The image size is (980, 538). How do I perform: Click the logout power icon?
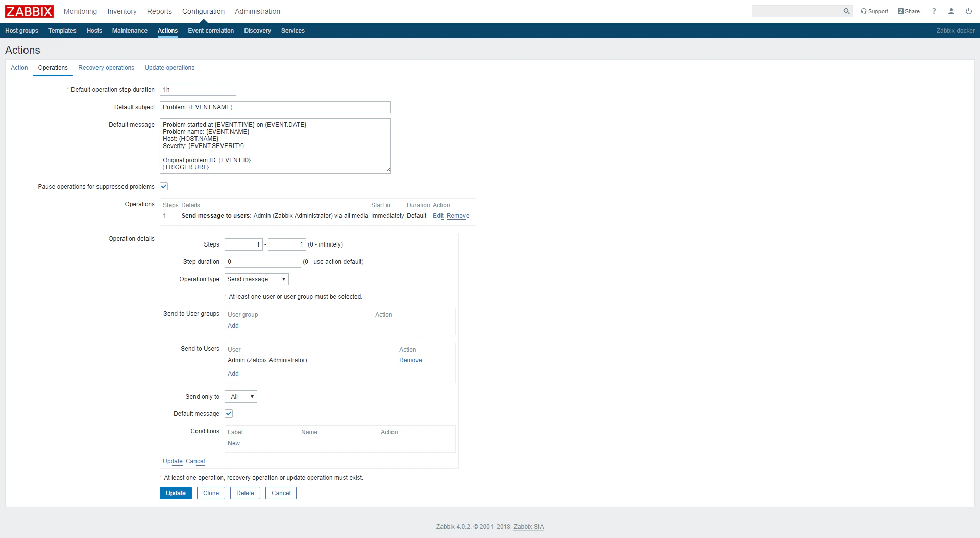968,11
